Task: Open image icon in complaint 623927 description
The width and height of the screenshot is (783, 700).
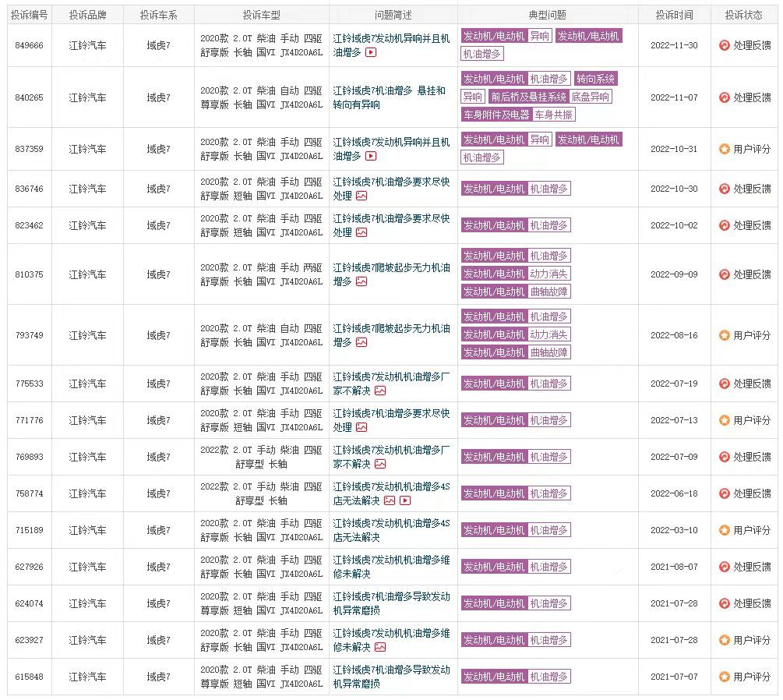Action: [380, 647]
